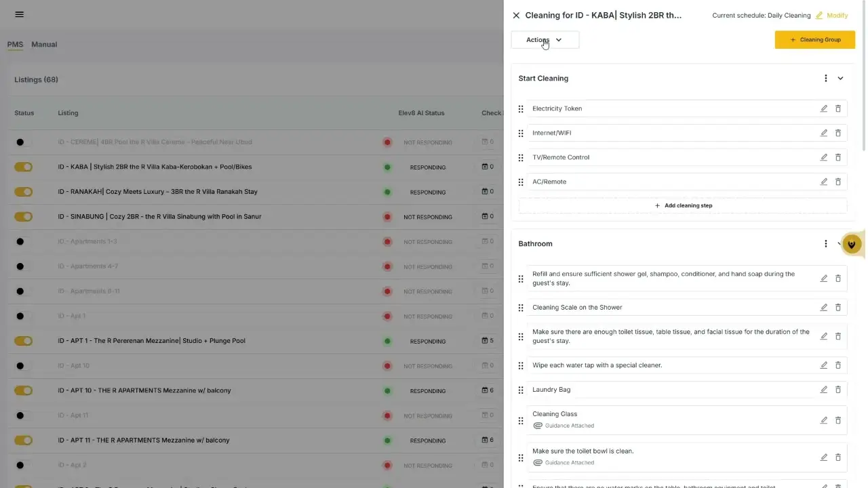This screenshot has width=868, height=488.
Task: Delete the Wipe each water tap step
Action: click(x=838, y=365)
